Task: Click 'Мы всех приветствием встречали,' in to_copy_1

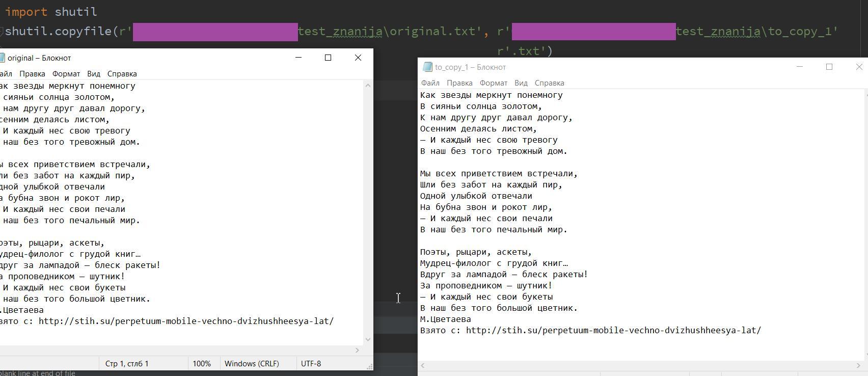Action: [x=499, y=174]
